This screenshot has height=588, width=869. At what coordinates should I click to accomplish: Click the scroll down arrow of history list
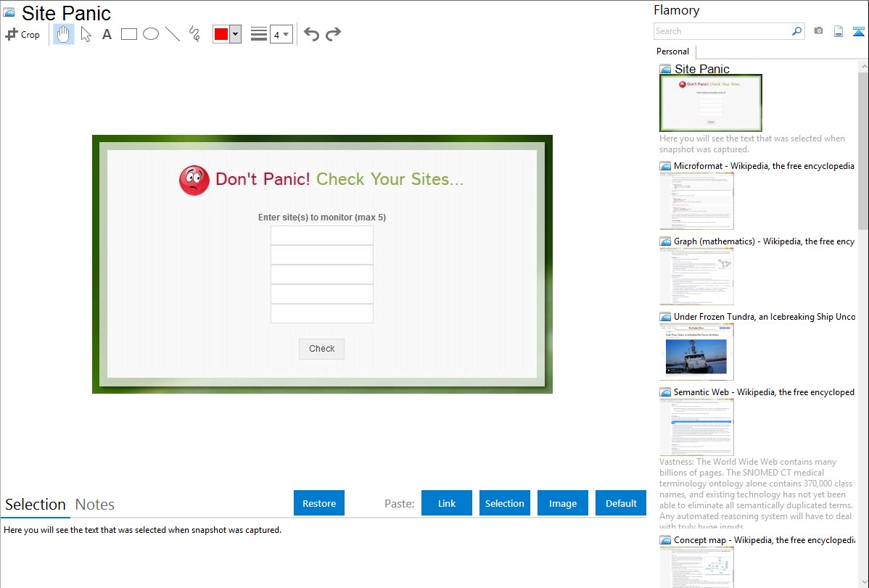pyautogui.click(x=864, y=582)
